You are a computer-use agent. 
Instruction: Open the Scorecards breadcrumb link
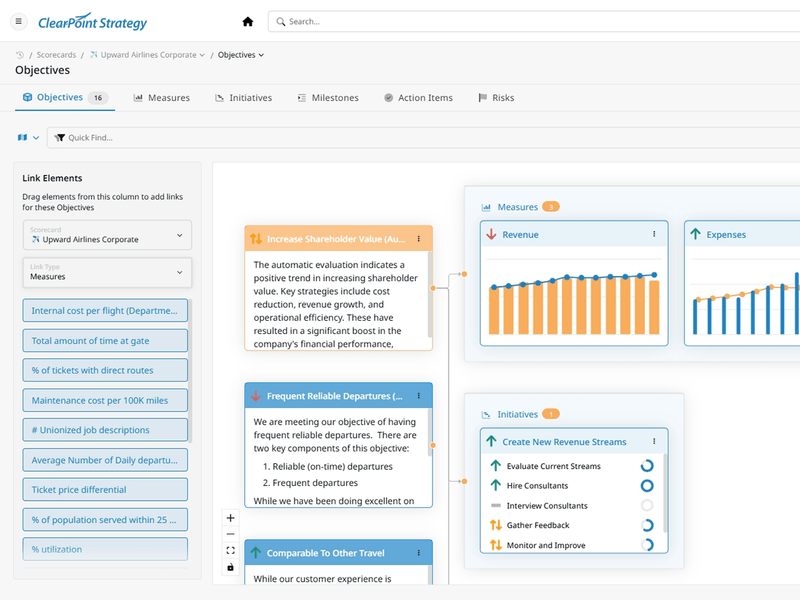[56, 55]
